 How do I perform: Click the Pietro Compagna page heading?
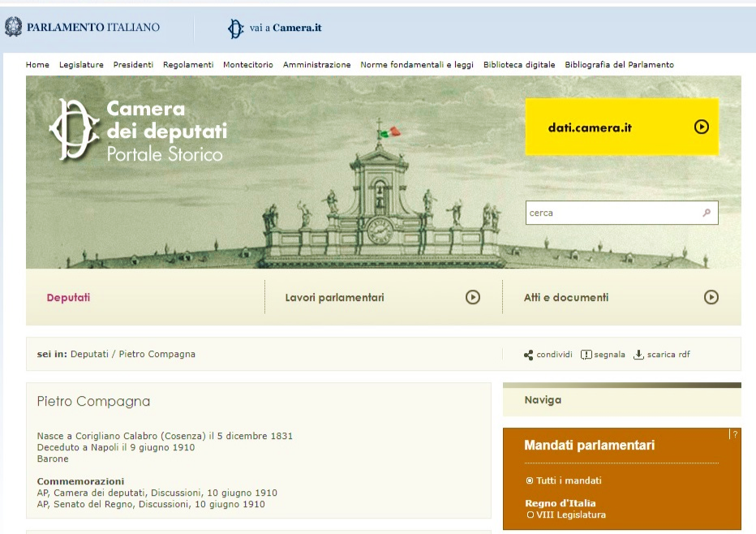click(93, 402)
